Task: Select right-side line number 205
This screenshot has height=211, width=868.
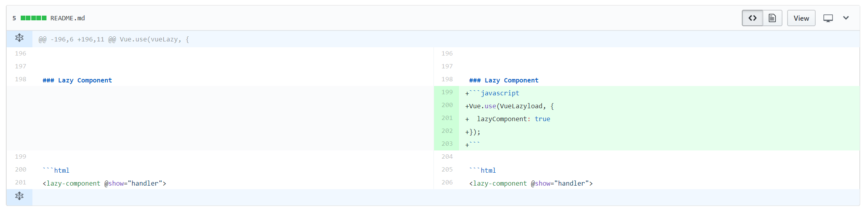Action: coord(447,170)
